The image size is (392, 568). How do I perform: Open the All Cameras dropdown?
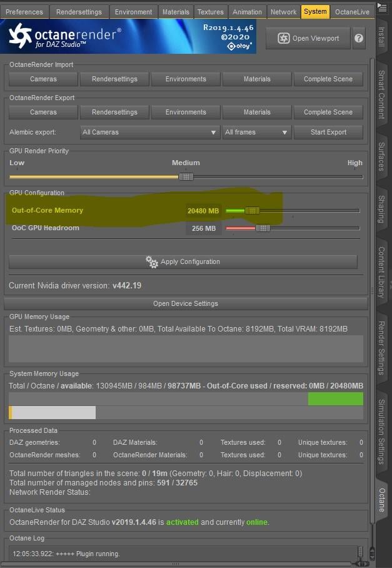click(150, 132)
